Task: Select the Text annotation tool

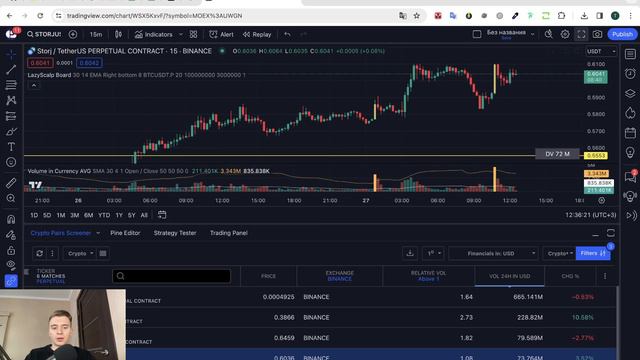Action: pyautogui.click(x=11, y=147)
